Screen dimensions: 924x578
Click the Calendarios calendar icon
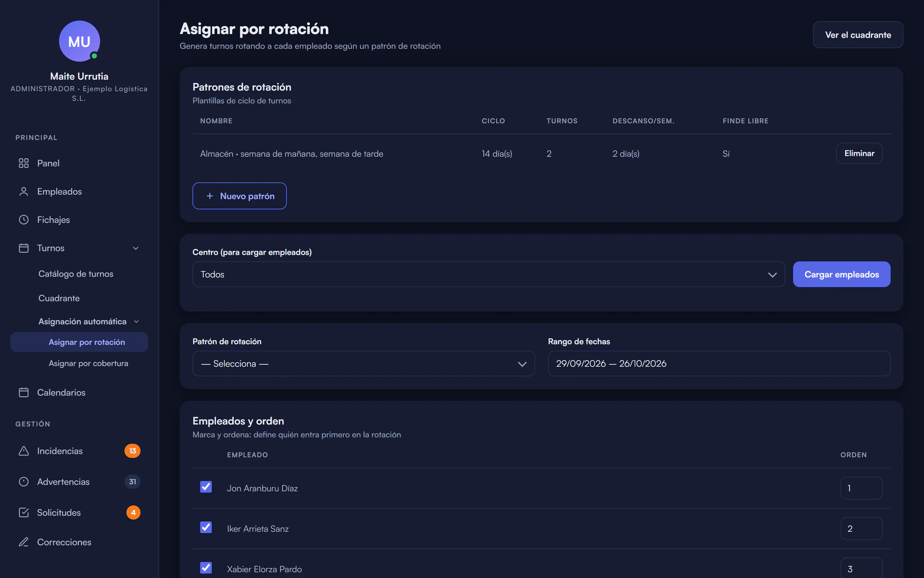pos(24,392)
